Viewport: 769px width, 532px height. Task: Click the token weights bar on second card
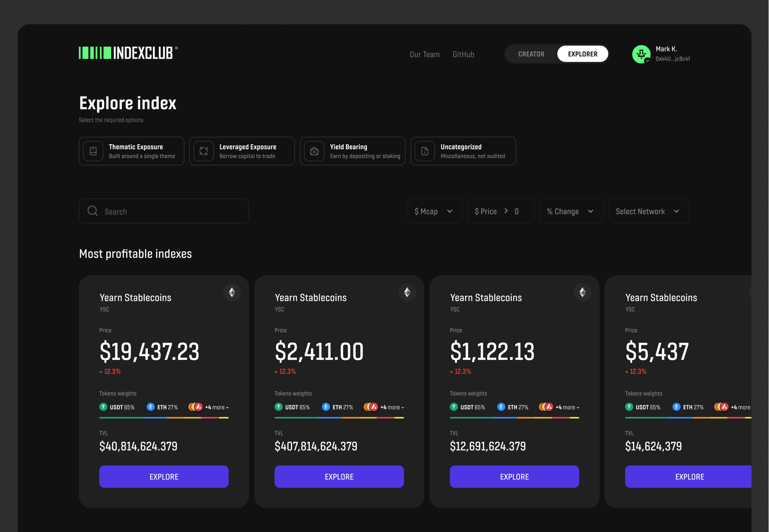(x=339, y=418)
